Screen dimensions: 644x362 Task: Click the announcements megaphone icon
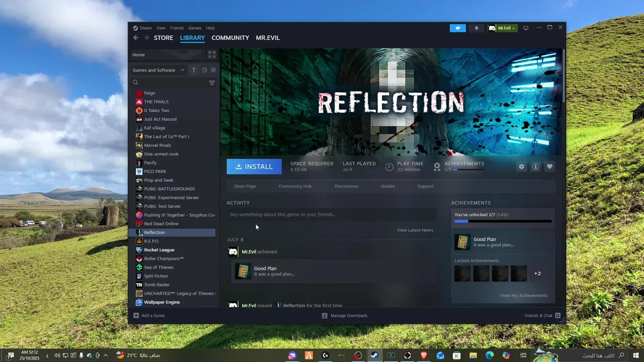click(x=458, y=28)
